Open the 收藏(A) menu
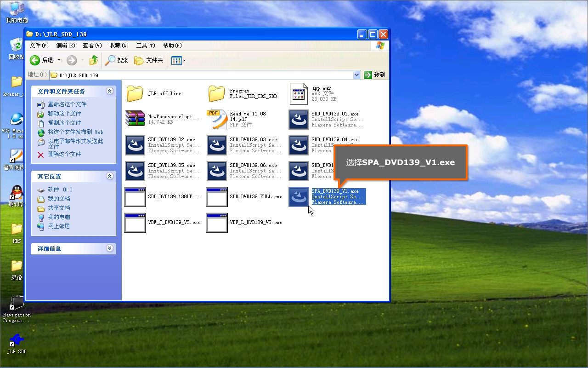Screen dimensions: 588x368 (x=119, y=46)
